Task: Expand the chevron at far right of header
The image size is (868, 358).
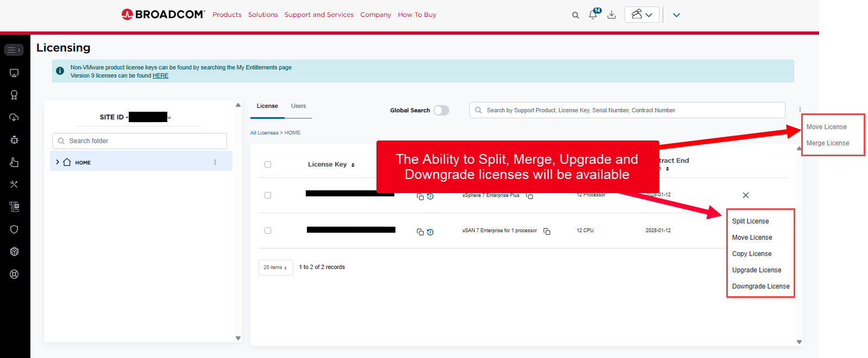Action: 676,15
